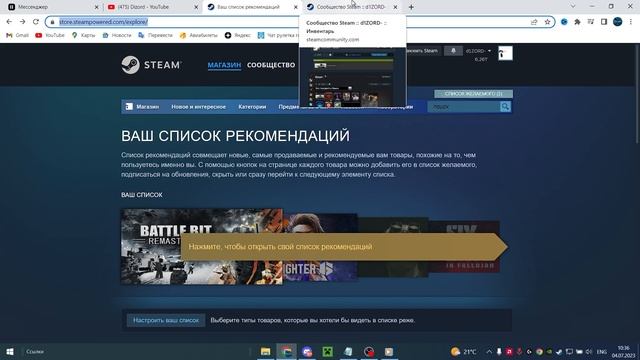Toggle the Chrome side panel

[604, 22]
